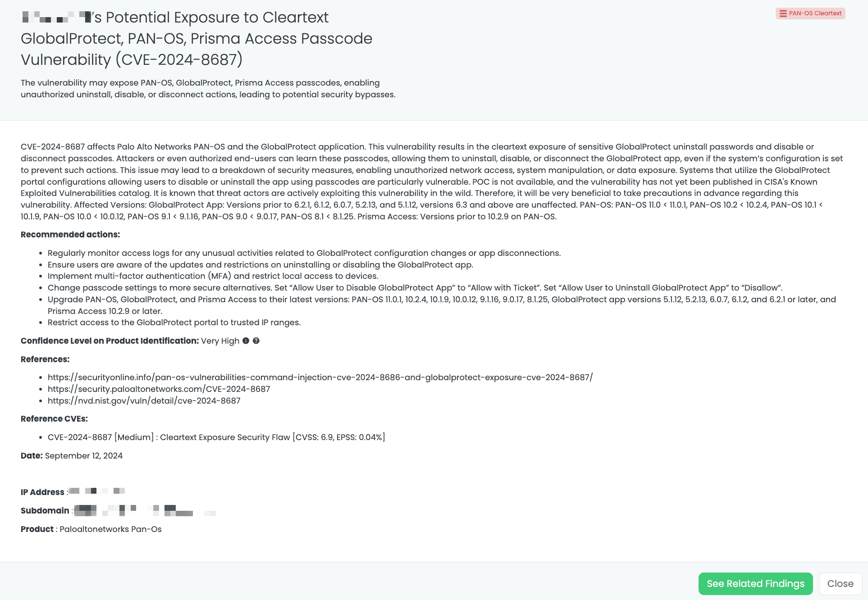
Task: Click the multi-factor authentication recommendation bullet
Action: pyautogui.click(x=213, y=276)
